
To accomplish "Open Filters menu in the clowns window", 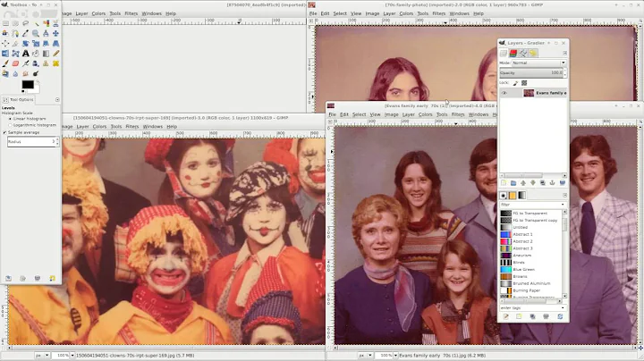I will point(132,126).
